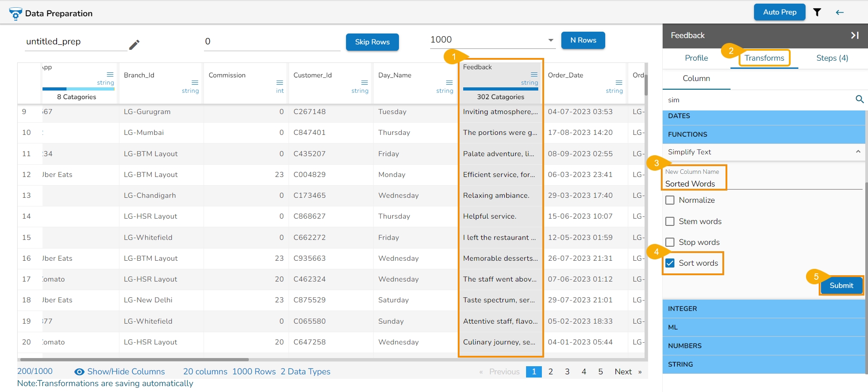
Task: Open the Steps (4) tab
Action: coord(832,58)
